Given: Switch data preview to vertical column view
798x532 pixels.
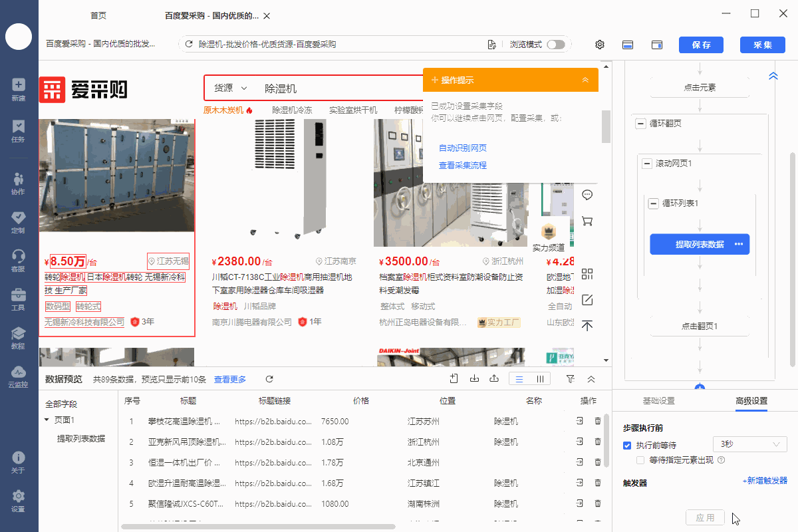Looking at the screenshot, I should 541,379.
